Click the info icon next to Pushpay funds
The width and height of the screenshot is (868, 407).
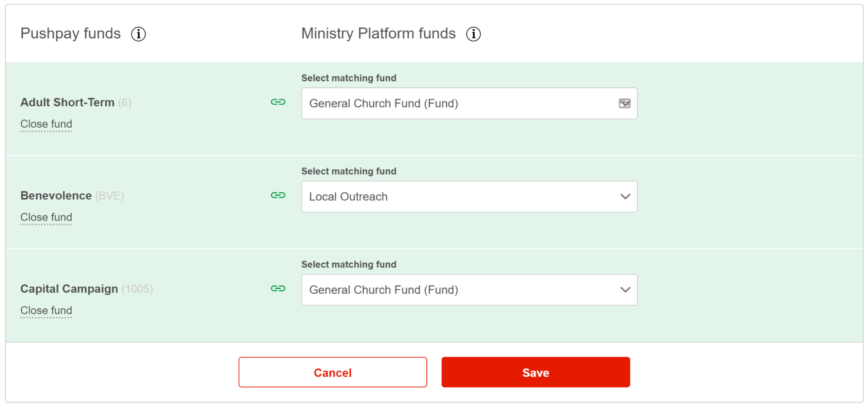[x=138, y=34]
